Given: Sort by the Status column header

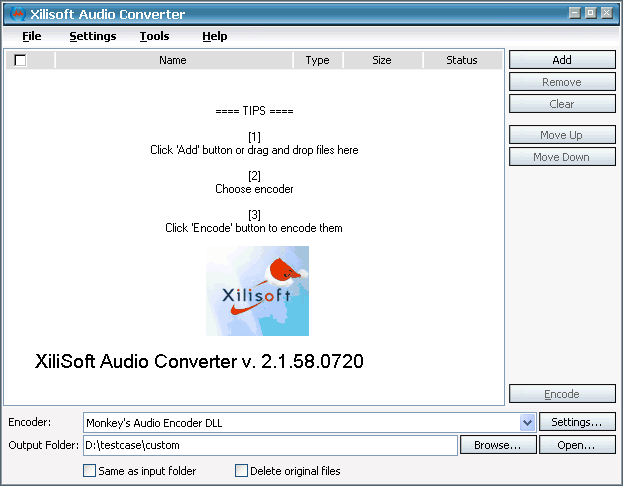Looking at the screenshot, I should point(462,60).
